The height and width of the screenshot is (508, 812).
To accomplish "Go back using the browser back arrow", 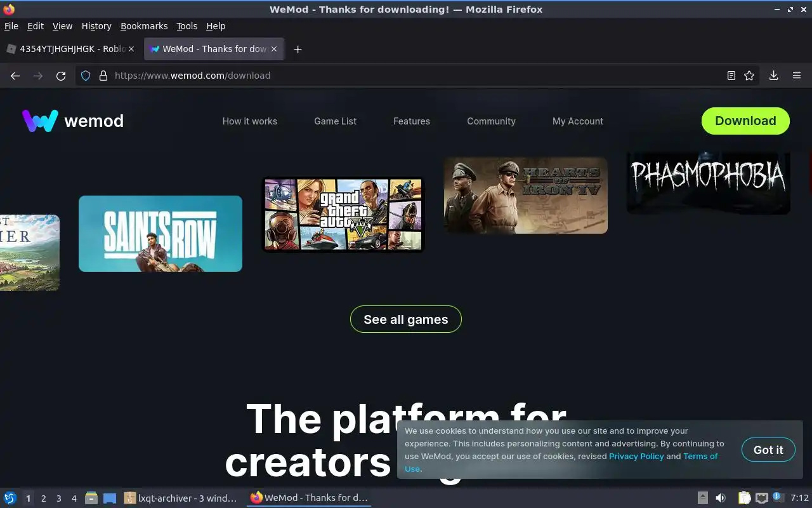I will click(x=15, y=76).
